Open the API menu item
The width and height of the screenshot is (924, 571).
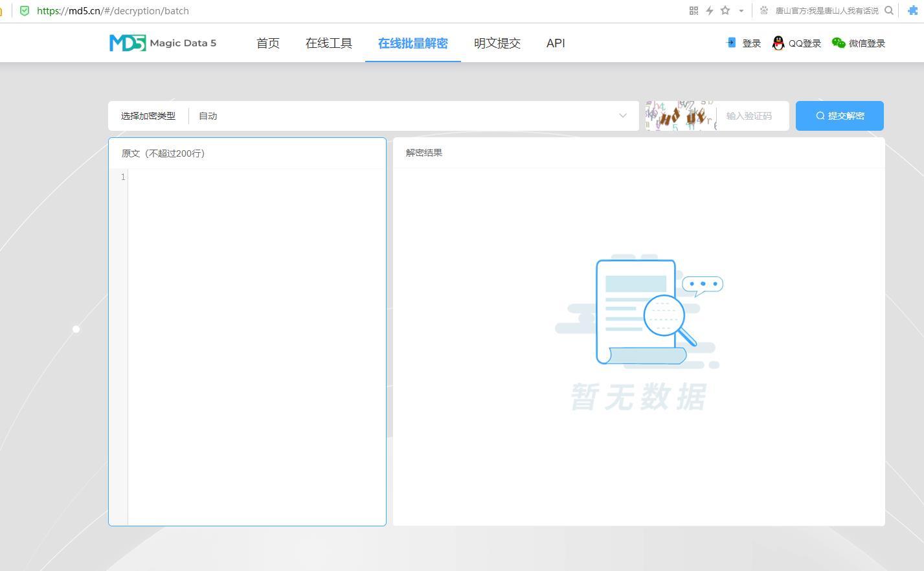point(556,43)
